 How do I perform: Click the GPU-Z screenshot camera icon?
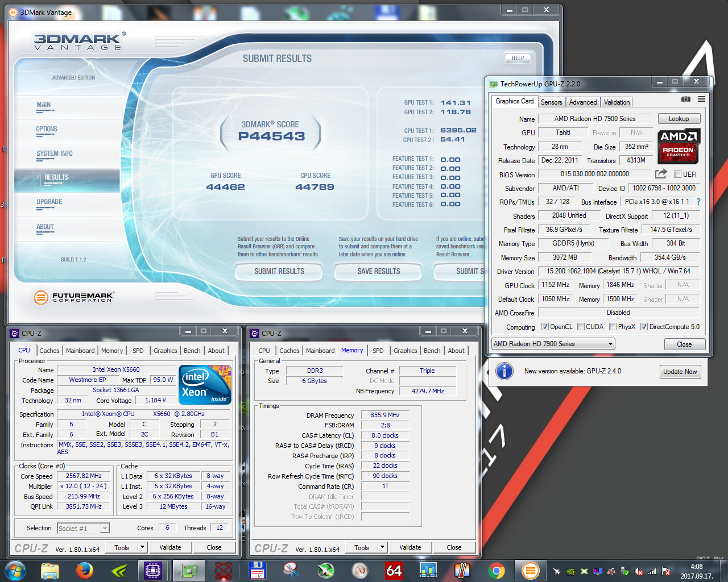(686, 99)
